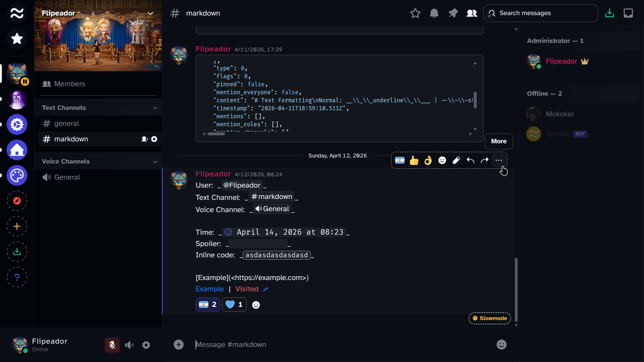
Task: Click the orange plus Add server icon
Action: 17,226
